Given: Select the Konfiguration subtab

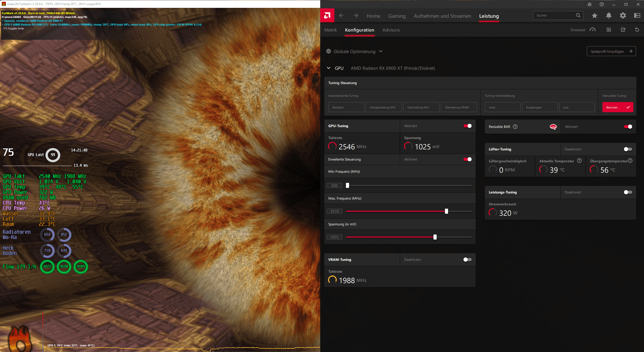Looking at the screenshot, I should (359, 30).
